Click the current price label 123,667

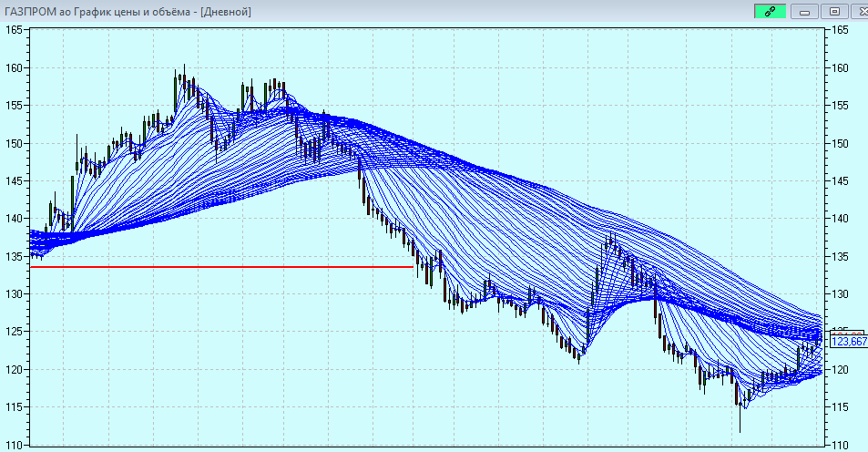[x=849, y=342]
